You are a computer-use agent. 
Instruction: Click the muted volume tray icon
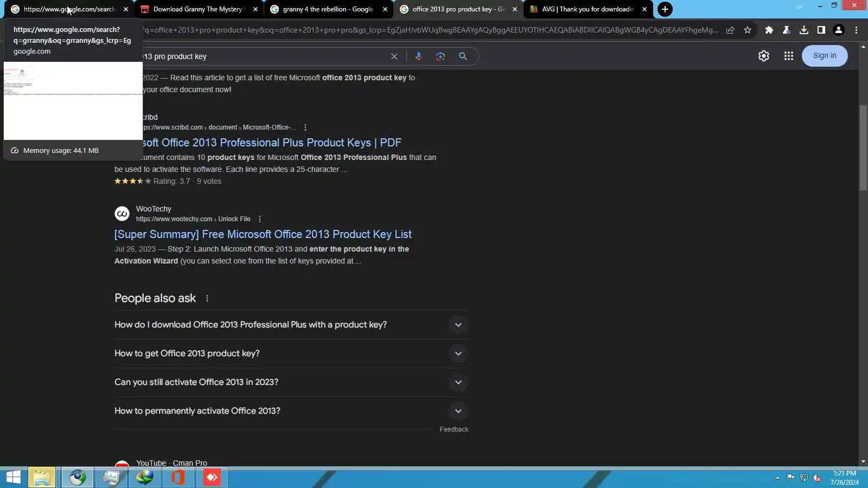(x=817, y=478)
